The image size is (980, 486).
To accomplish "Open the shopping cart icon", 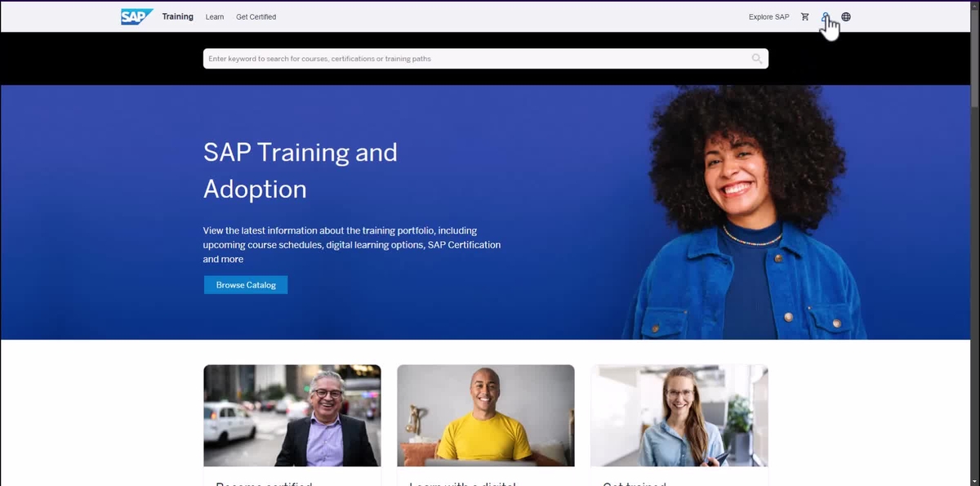I will pyautogui.click(x=805, y=16).
